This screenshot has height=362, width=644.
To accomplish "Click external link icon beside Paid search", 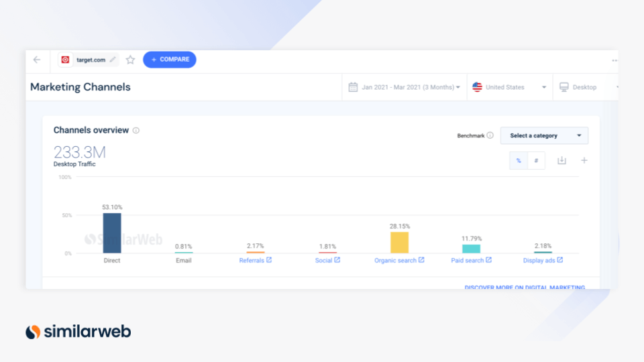I will [489, 260].
